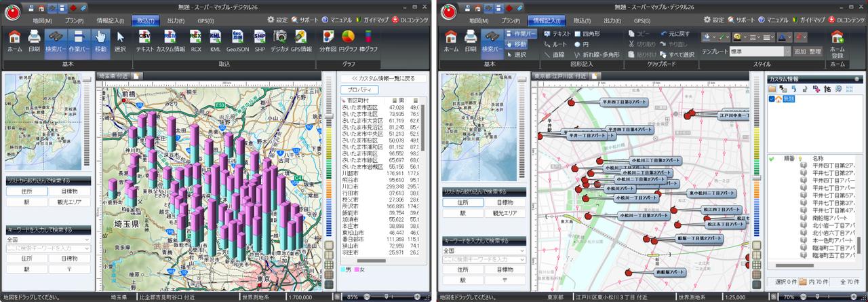Open プラン(P) tab in left window
868x302 pixels.
click(74, 21)
